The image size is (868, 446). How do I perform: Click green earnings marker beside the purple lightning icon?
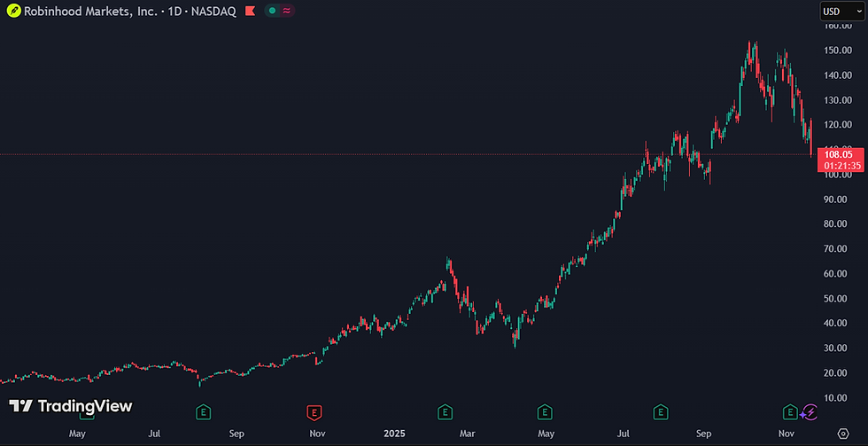click(x=789, y=412)
